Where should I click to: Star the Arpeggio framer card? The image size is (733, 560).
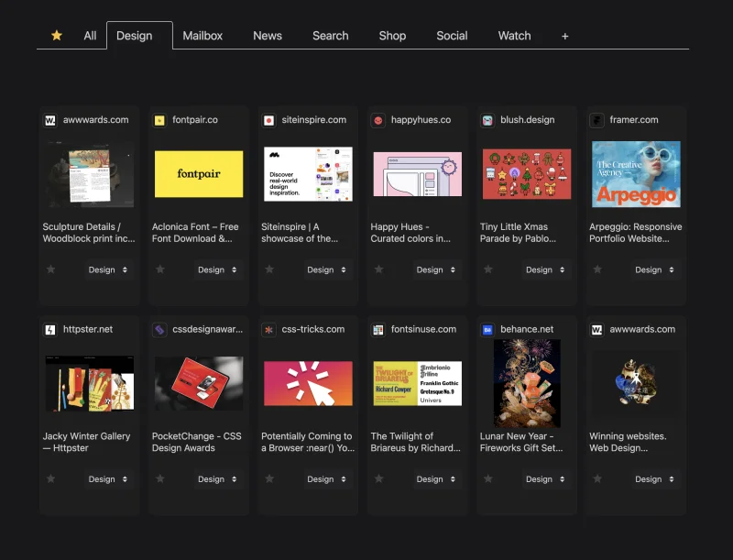pyautogui.click(x=597, y=269)
